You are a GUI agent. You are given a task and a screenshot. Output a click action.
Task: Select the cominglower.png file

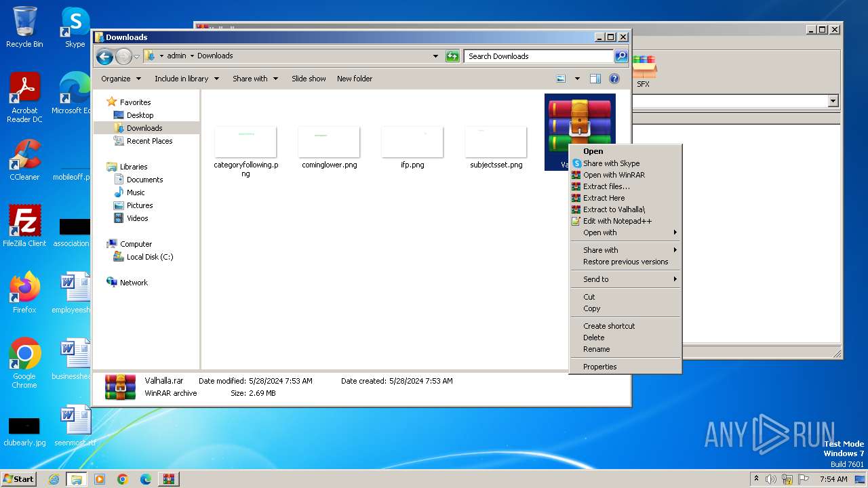(x=329, y=147)
